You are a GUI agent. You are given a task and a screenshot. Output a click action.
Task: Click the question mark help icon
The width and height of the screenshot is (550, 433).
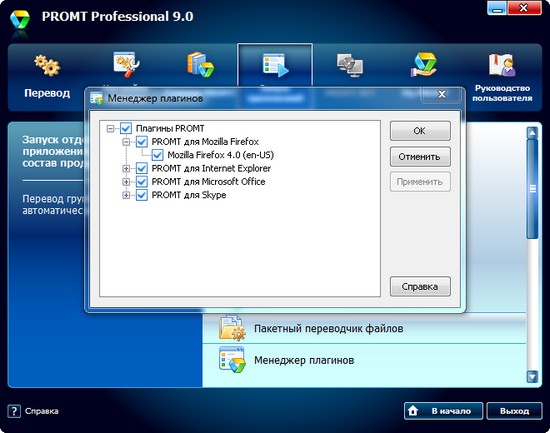[14, 411]
